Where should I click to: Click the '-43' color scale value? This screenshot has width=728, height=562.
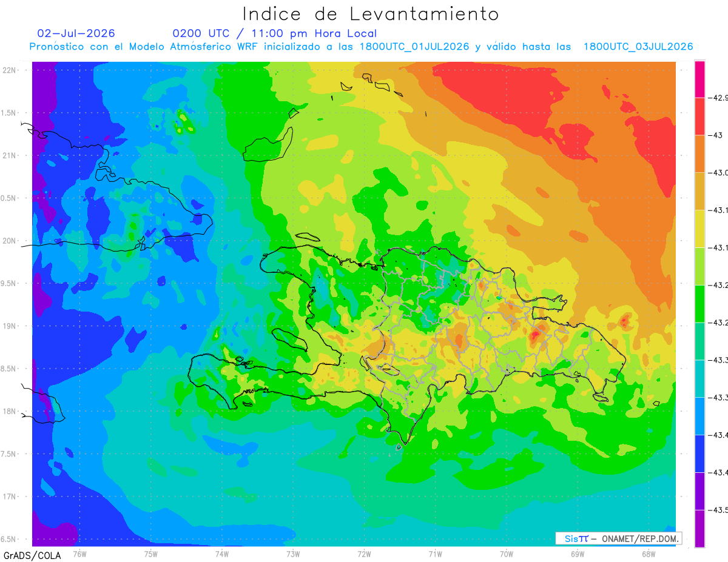point(715,136)
